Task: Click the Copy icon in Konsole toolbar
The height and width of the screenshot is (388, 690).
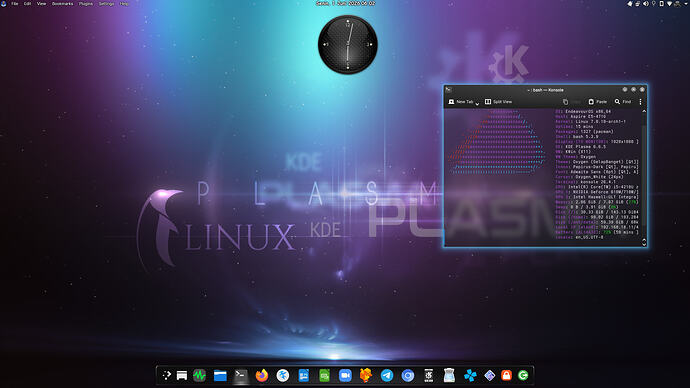Action: click(565, 102)
